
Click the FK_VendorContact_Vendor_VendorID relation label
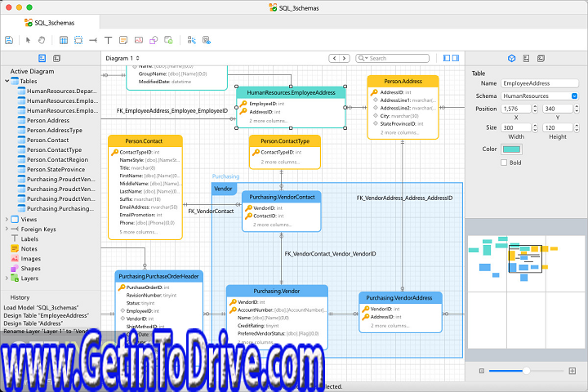pos(330,254)
